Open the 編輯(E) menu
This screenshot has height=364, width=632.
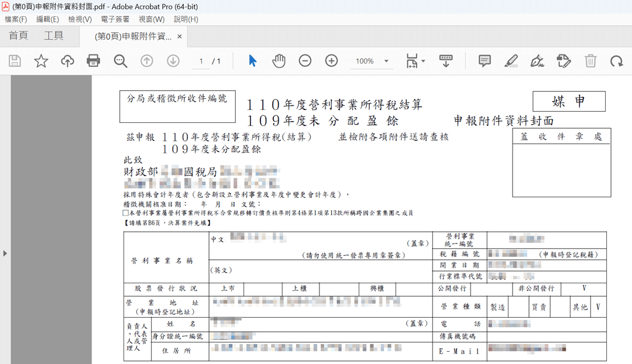(x=47, y=19)
